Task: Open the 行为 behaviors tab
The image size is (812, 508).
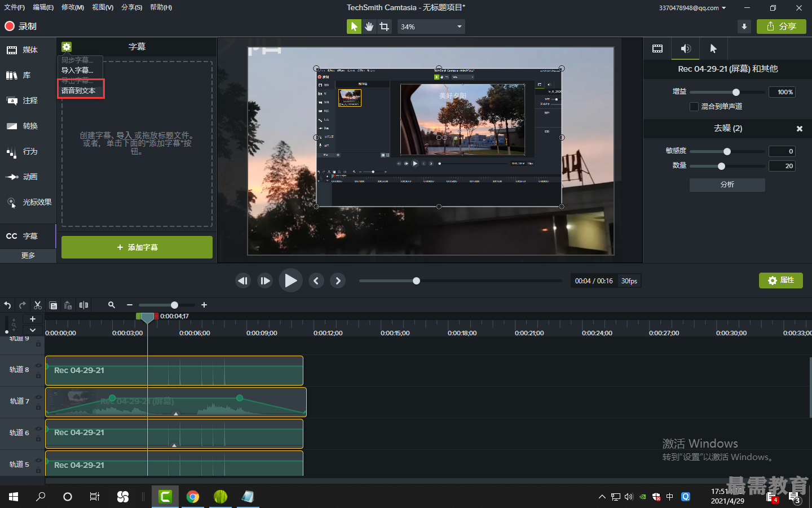Action: click(28, 151)
